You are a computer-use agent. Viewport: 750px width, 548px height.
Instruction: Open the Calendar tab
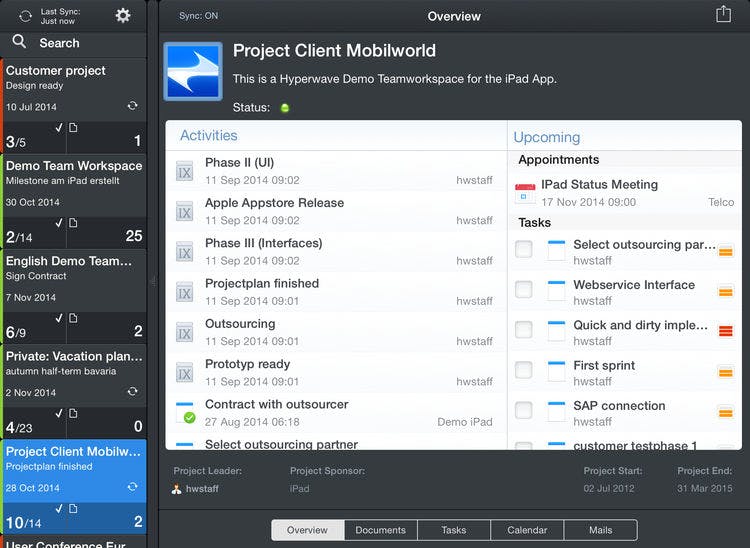pos(527,530)
